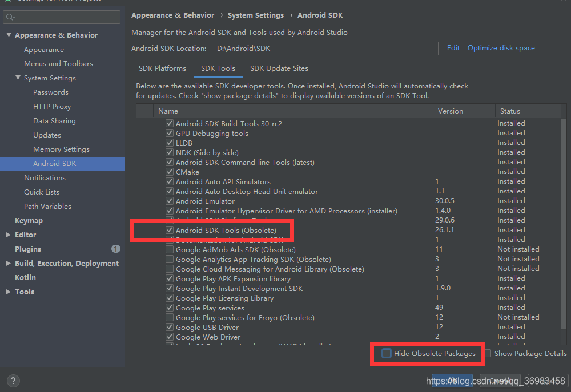Select Android SDK in the sidebar
Screen dimensions: 571x392
click(62, 164)
